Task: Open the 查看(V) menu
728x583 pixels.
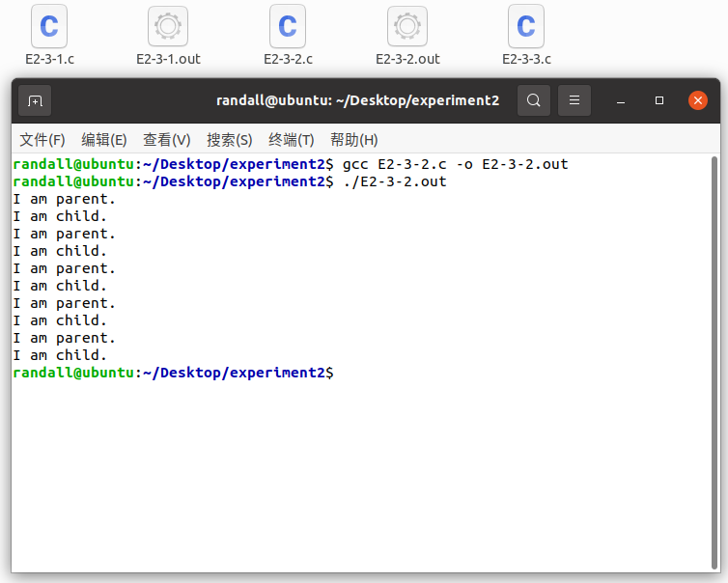Action: [167, 140]
